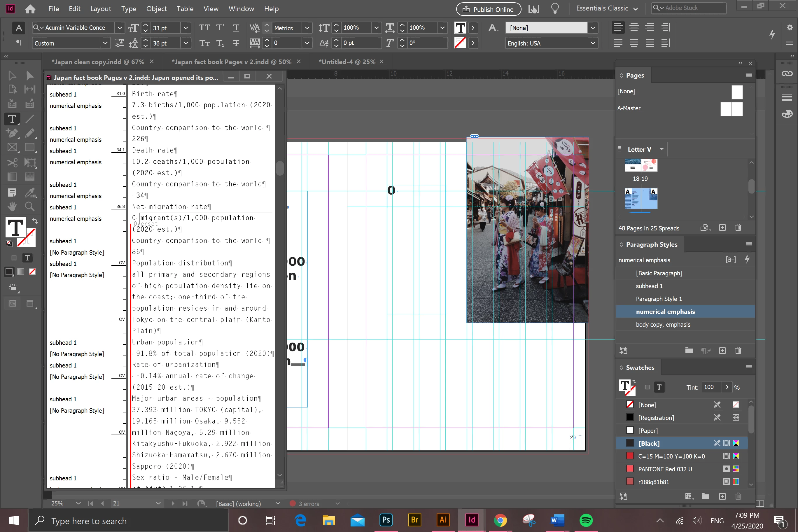
Task: Toggle Underline formatting
Action: click(236, 27)
